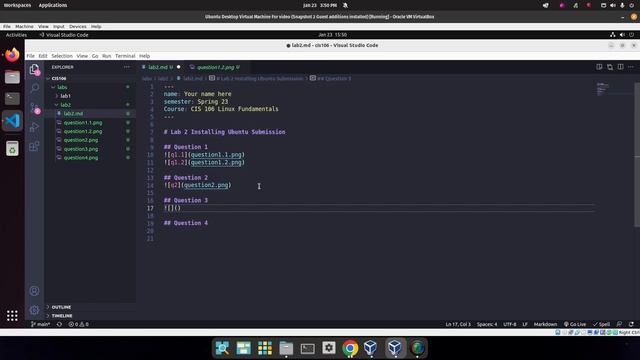Follow the question1.1.png link on line 10
Screen dimensions: 640x360
[x=216, y=155]
